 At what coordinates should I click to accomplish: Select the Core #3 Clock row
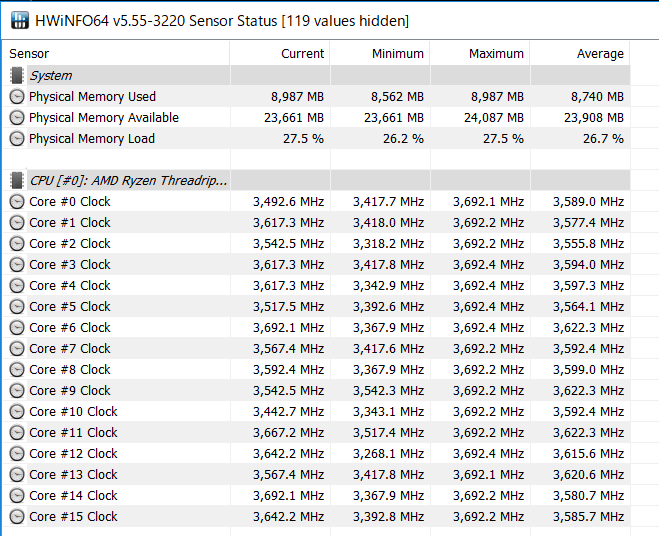click(316, 264)
